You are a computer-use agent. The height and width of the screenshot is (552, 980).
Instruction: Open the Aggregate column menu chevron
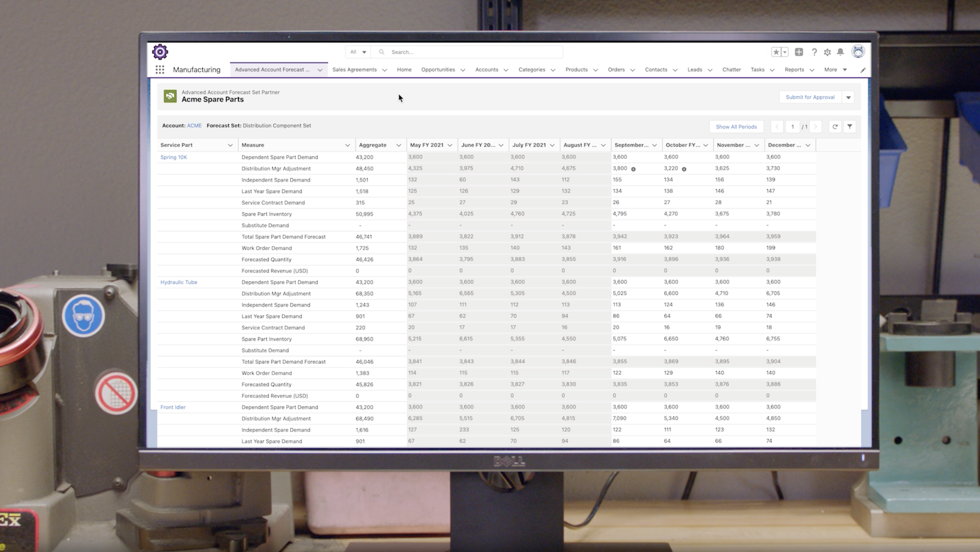399,145
